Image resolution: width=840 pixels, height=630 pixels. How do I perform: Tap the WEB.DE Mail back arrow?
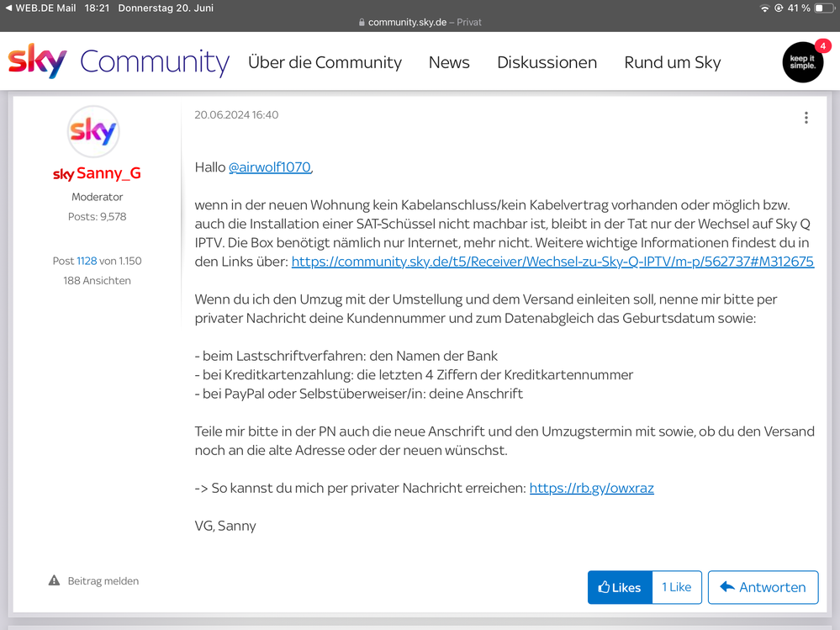click(8, 8)
